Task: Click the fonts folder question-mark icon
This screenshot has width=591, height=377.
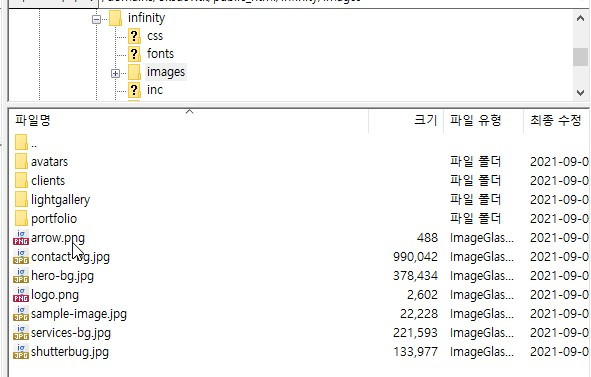Action: click(x=134, y=54)
